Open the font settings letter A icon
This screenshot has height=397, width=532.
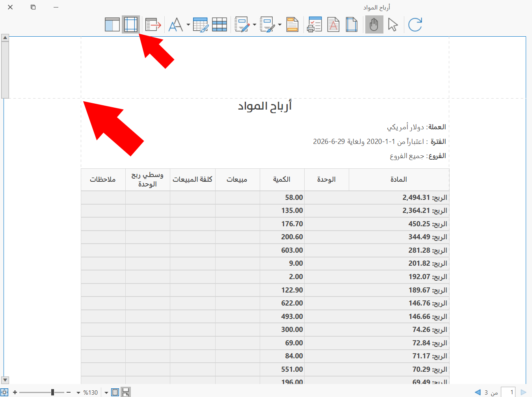pos(176,25)
